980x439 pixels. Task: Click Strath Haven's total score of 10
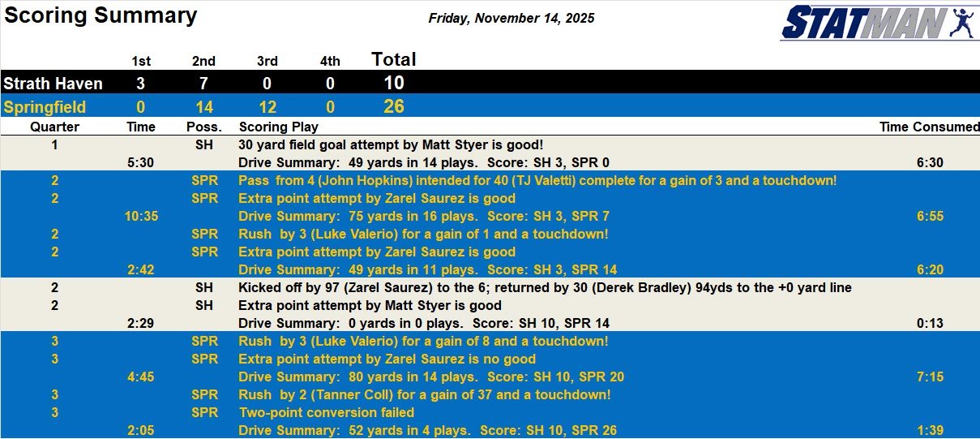(393, 84)
